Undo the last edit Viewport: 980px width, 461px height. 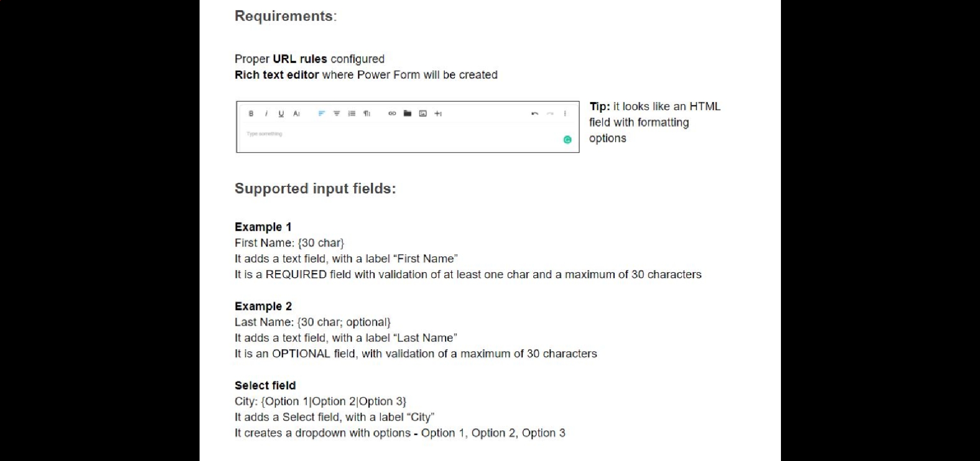click(534, 114)
